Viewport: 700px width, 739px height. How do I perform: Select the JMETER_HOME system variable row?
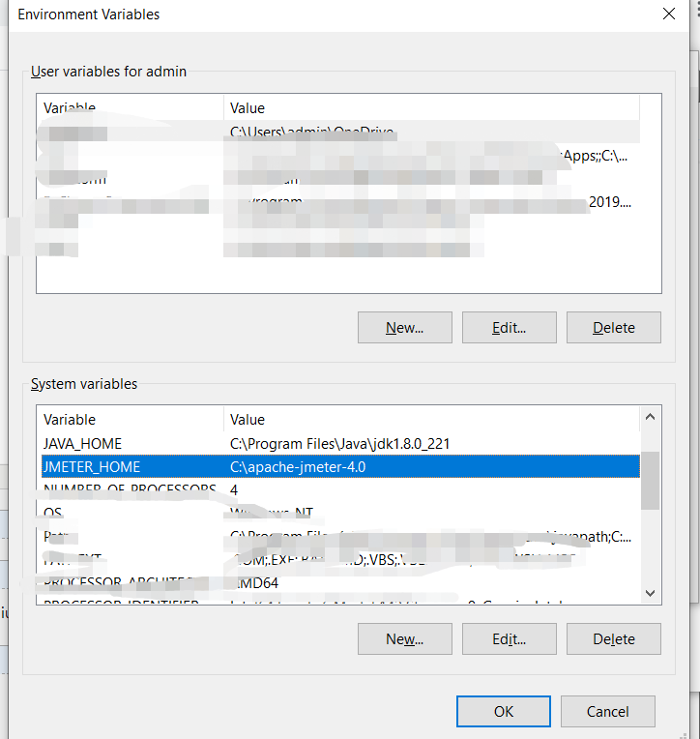[340, 466]
